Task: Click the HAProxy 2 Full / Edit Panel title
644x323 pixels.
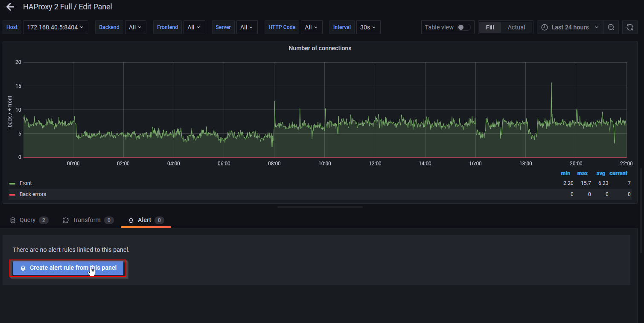Action: [x=67, y=7]
